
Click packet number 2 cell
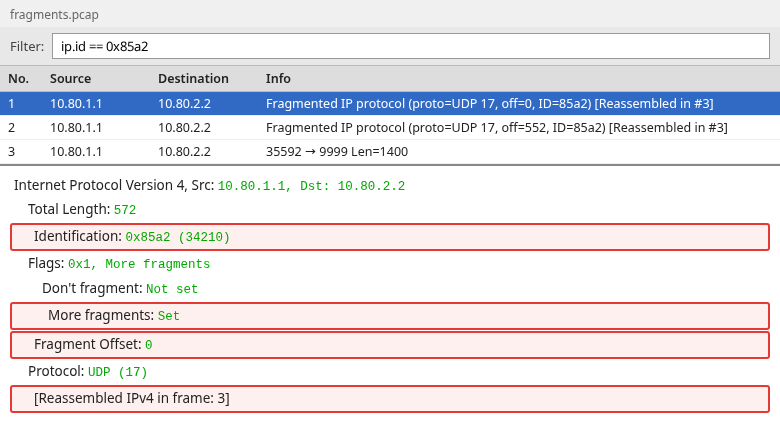(11, 128)
